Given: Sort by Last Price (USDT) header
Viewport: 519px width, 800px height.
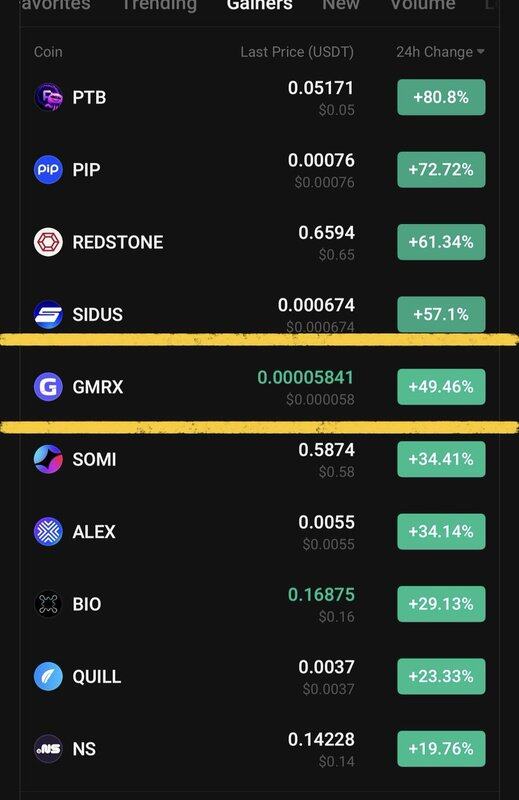Looking at the screenshot, I should click(297, 52).
